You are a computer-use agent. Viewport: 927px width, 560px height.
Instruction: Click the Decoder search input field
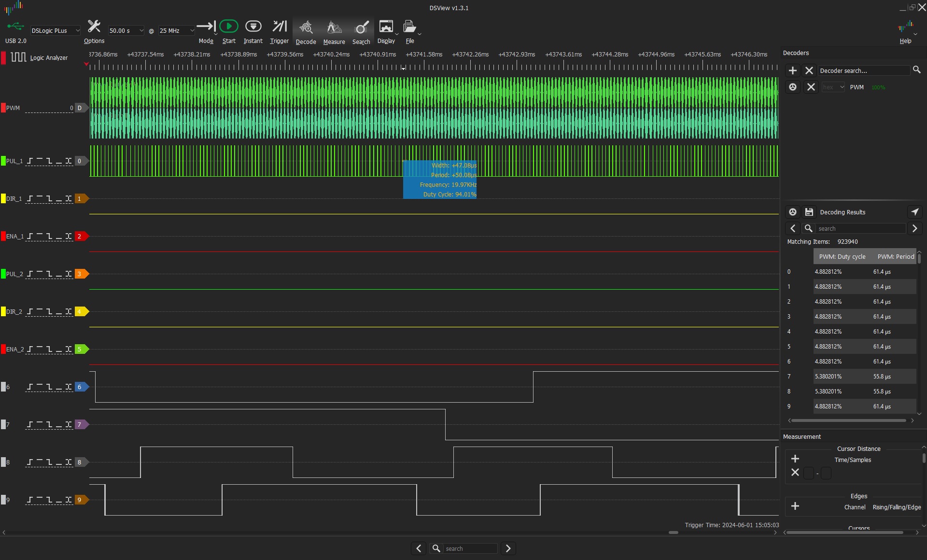864,71
